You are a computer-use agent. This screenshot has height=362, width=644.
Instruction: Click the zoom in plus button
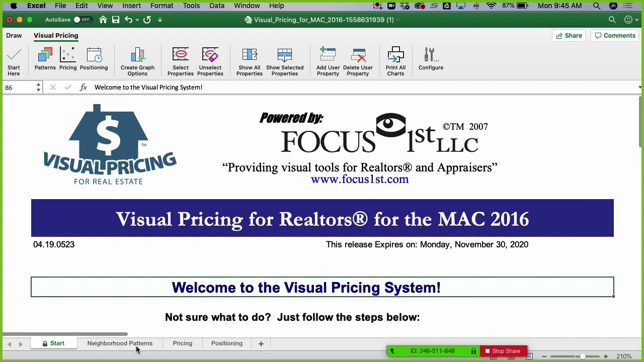(x=606, y=356)
